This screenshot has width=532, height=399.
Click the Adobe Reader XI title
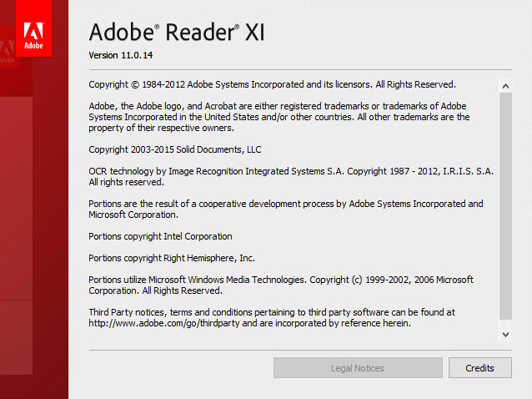coord(177,33)
